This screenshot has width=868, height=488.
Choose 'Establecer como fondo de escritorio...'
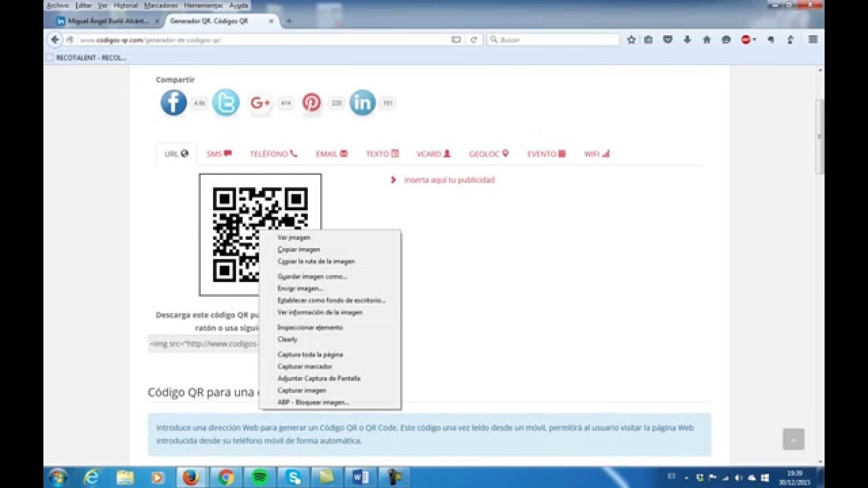(330, 300)
